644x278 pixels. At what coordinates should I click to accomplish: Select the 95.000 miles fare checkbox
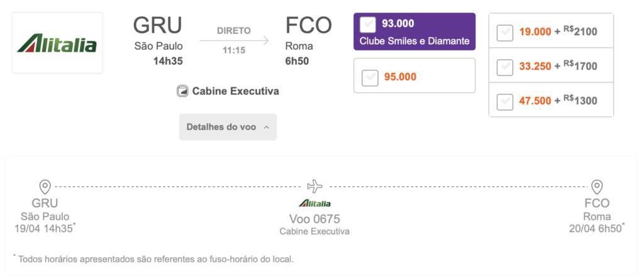(x=370, y=77)
